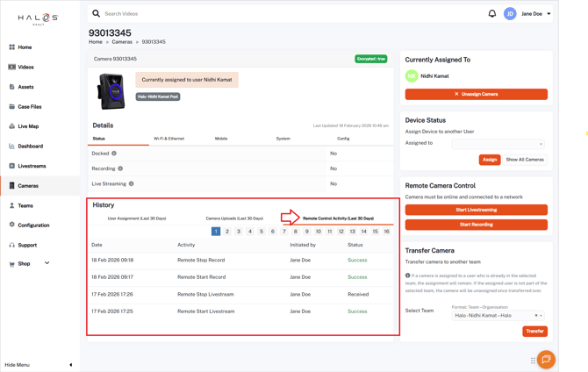Viewport: 588px width, 372px height.
Task: Open the Select Team dropdown
Action: point(497,316)
